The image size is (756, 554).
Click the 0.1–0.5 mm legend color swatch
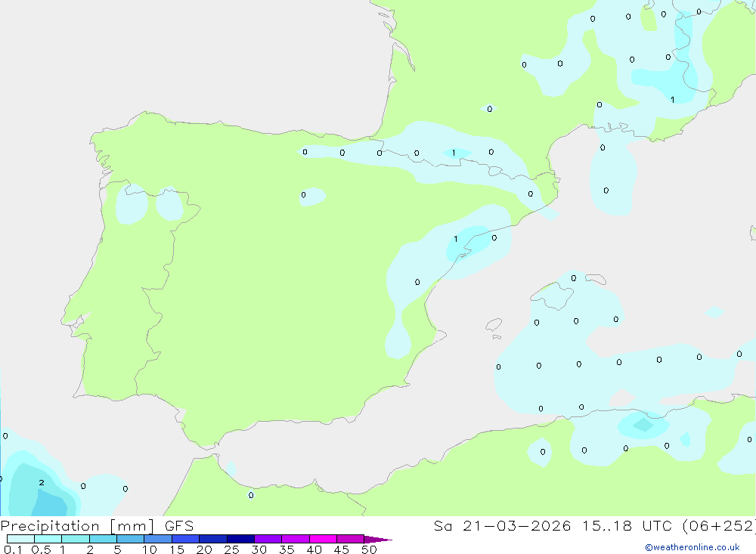tap(20, 539)
